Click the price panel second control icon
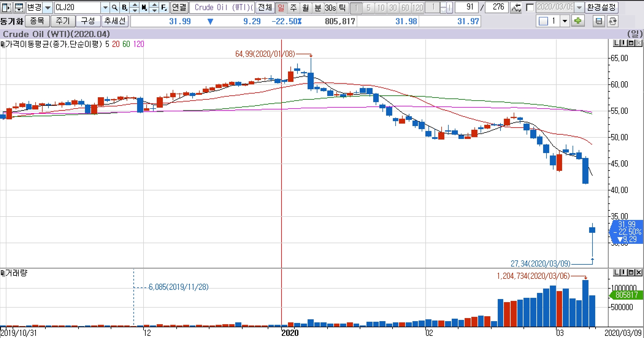Image resolution: width=644 pixels, height=338 pixels. tap(623, 43)
